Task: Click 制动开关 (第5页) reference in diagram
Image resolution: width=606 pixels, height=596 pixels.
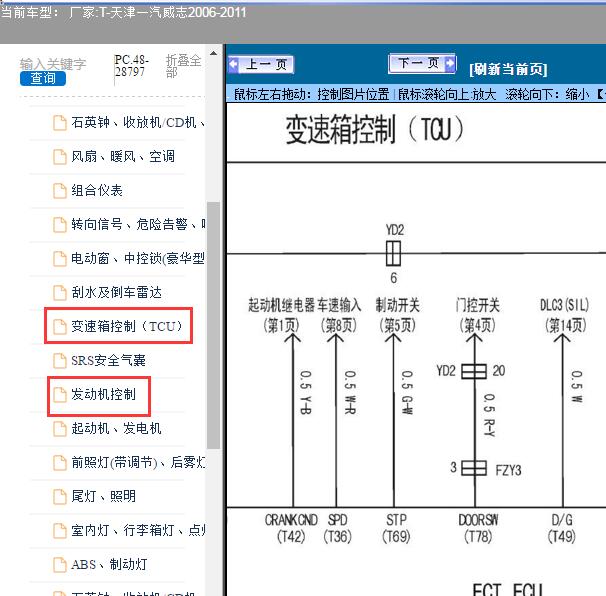Action: 397,315
